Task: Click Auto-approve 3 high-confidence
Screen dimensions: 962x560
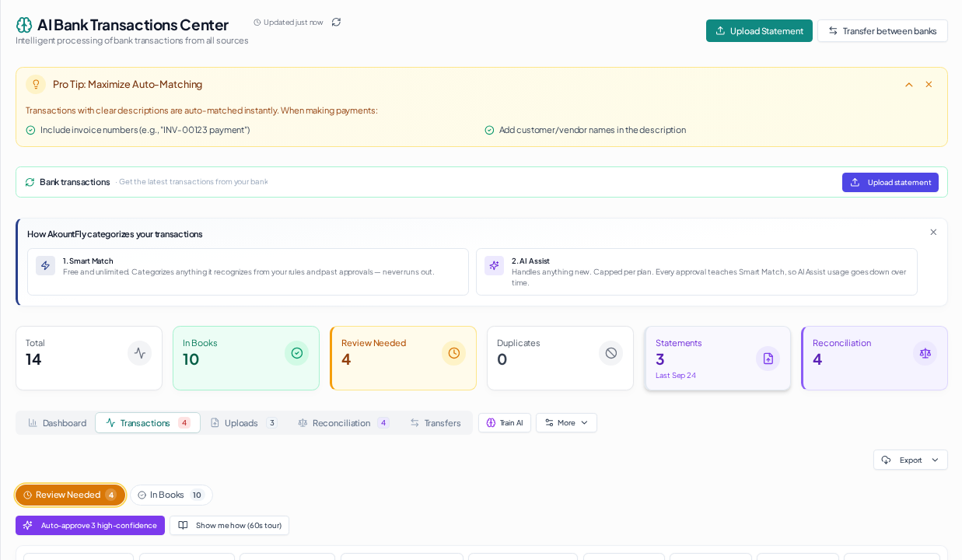Action: [x=90, y=526]
